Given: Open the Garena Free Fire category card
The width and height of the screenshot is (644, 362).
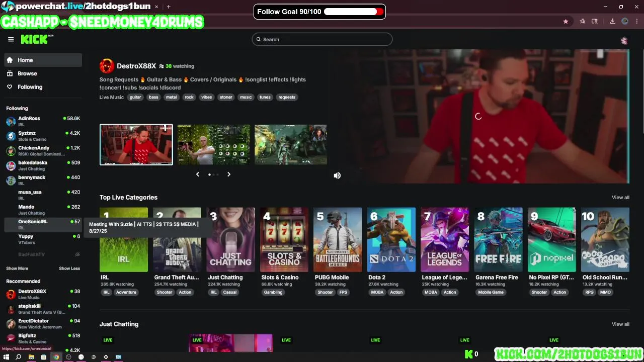Looking at the screenshot, I should pos(499,240).
